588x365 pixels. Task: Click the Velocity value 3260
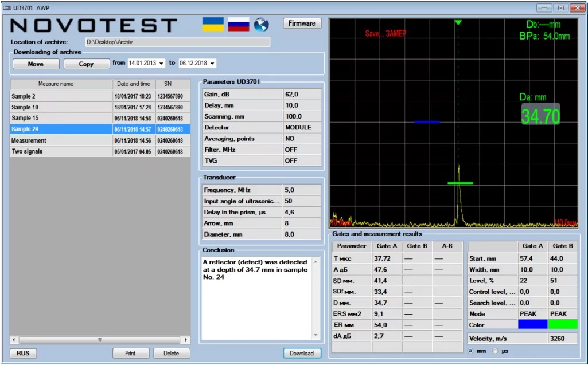(563, 339)
